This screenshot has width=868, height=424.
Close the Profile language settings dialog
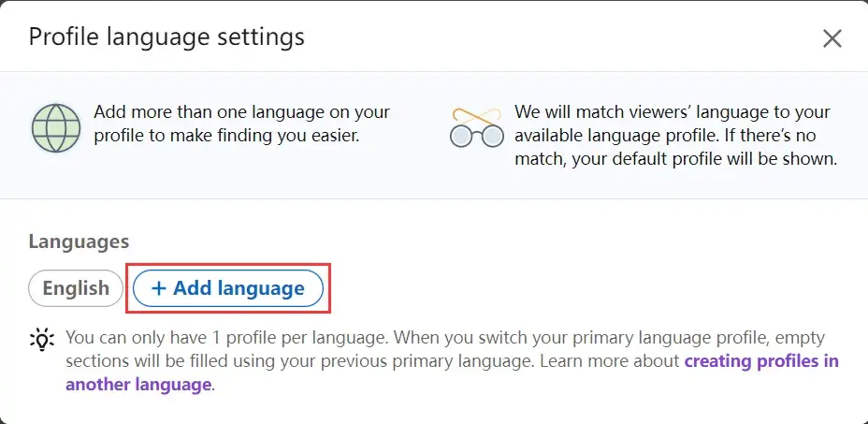coord(832,38)
